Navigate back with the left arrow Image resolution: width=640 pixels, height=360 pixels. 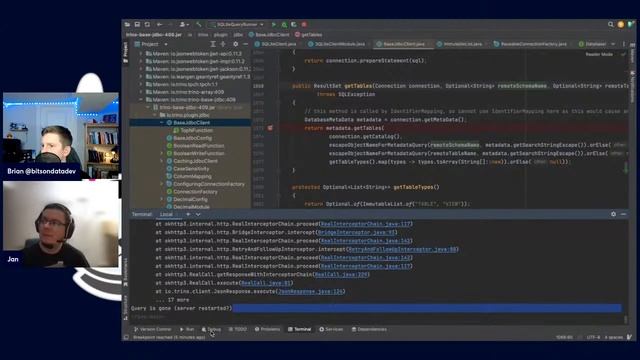pos(160,24)
